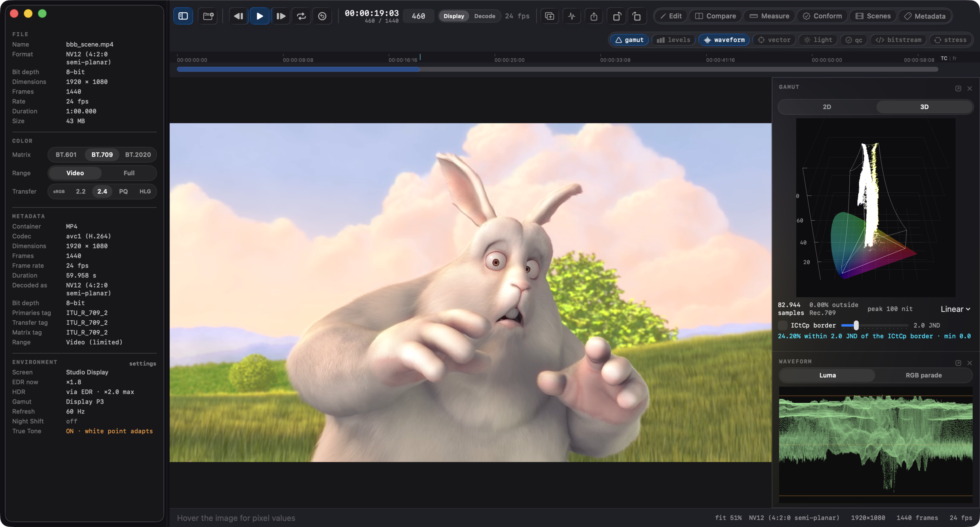Toggle the stress scope
The width and height of the screenshot is (980, 527).
[950, 40]
